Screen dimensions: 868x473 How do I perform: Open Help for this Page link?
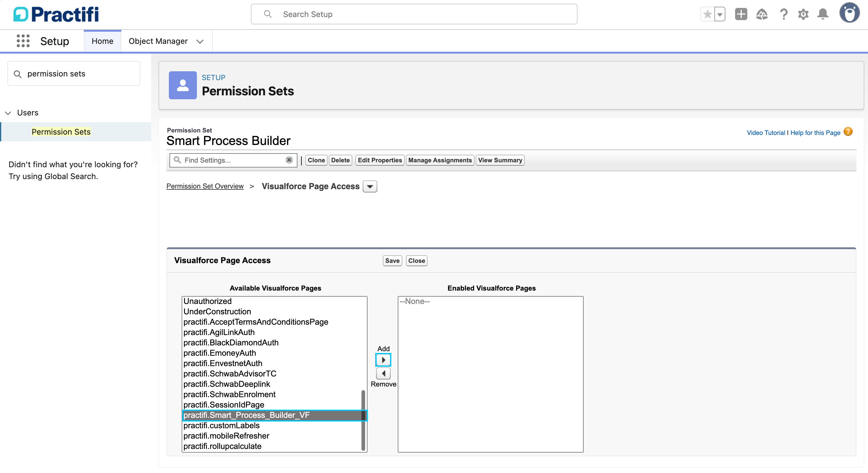pos(815,133)
